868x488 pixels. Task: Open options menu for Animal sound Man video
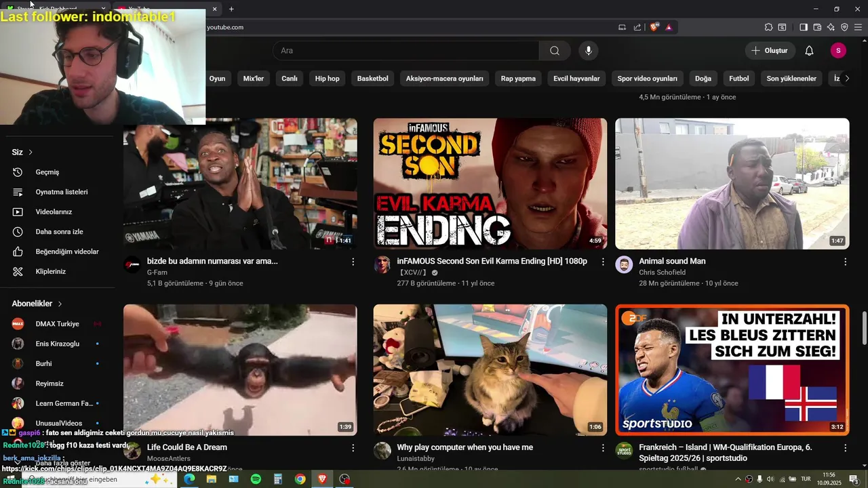coord(845,262)
